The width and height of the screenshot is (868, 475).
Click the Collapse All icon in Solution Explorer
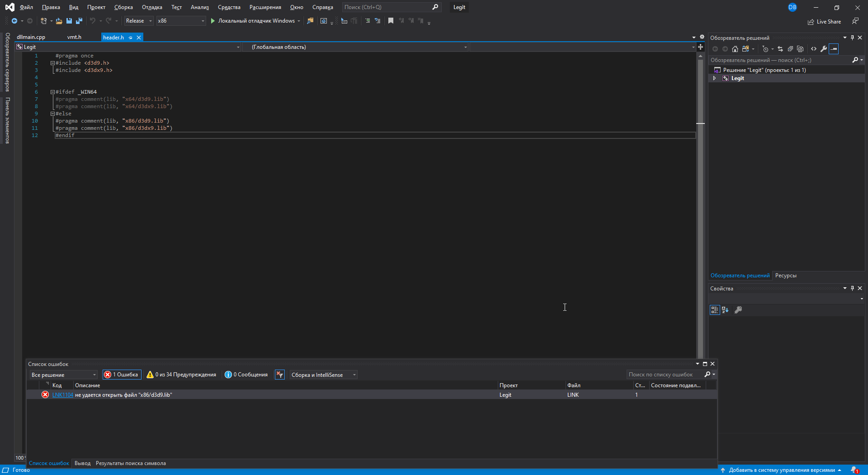point(790,49)
